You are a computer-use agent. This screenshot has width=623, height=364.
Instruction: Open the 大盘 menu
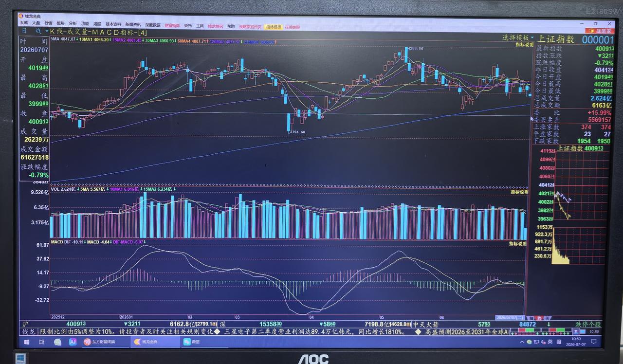pyautogui.click(x=36, y=23)
